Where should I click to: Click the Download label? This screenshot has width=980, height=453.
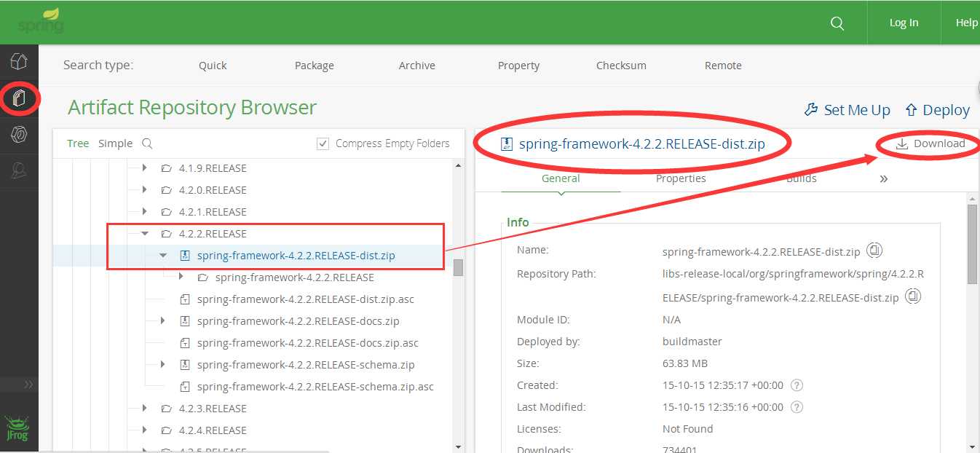(939, 143)
